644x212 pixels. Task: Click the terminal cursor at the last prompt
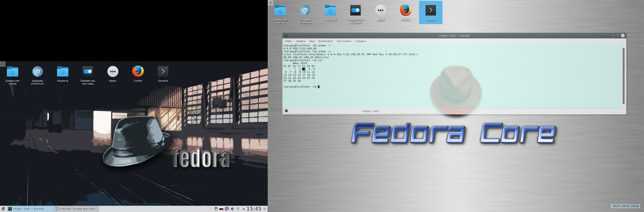319,87
